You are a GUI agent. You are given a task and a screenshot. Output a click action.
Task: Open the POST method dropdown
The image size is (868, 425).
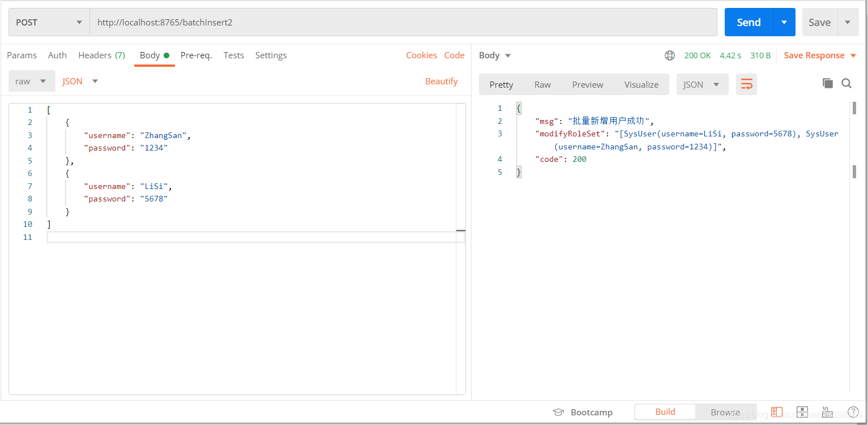point(49,23)
